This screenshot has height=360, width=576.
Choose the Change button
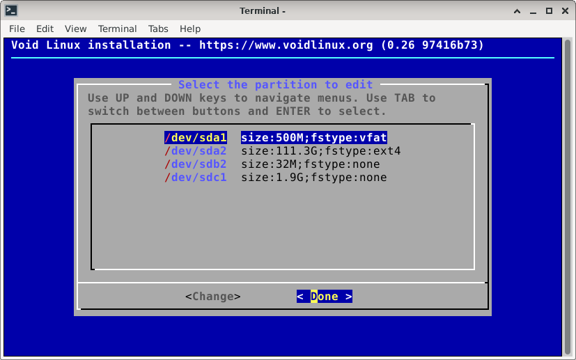(213, 296)
